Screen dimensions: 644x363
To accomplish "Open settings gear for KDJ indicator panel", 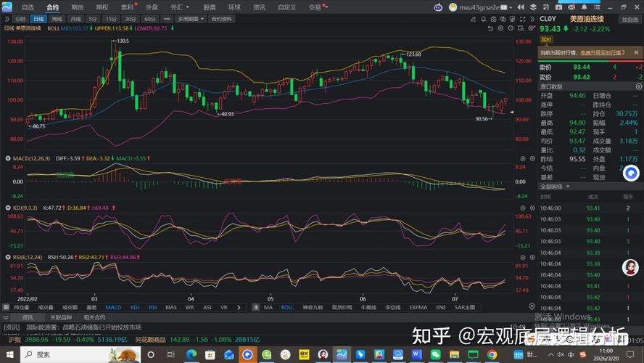I will pyautogui.click(x=532, y=208).
